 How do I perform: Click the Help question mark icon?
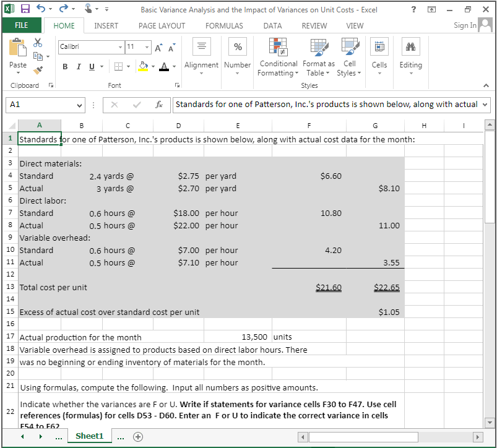coord(413,9)
